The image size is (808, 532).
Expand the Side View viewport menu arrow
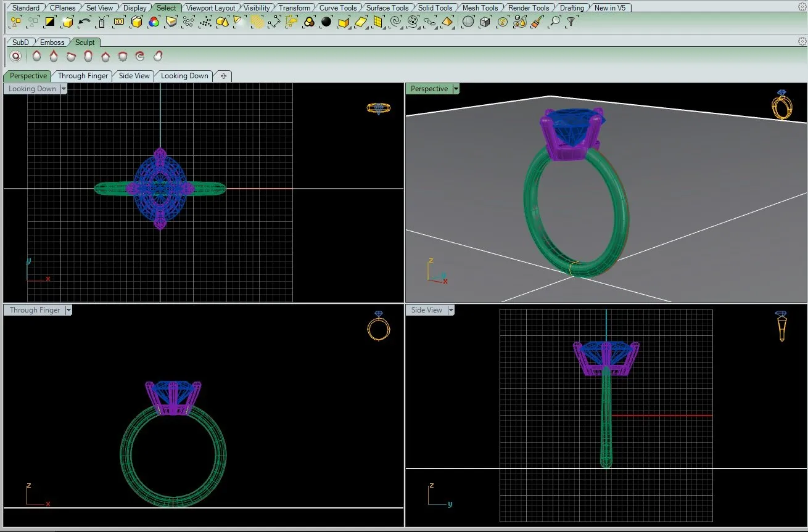point(451,310)
